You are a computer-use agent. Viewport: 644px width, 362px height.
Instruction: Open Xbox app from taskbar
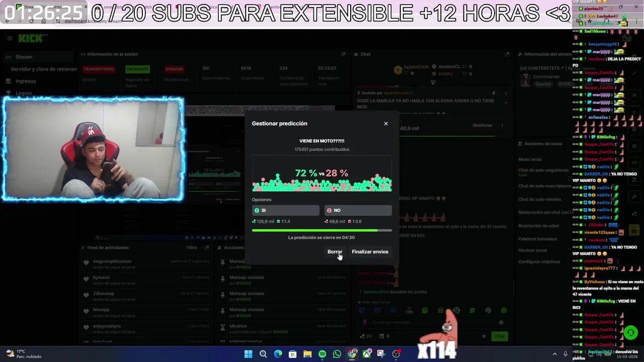pyautogui.click(x=367, y=354)
